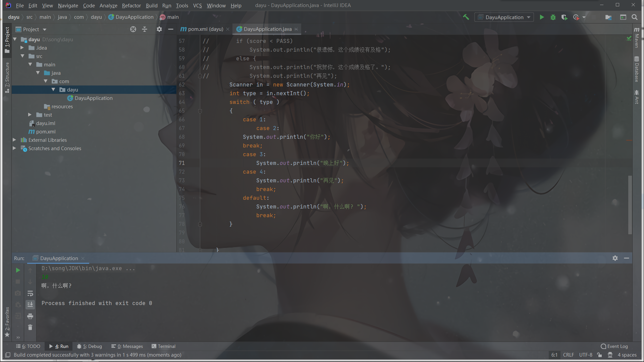
Task: Toggle the read-only lock in status bar
Action: (599, 355)
